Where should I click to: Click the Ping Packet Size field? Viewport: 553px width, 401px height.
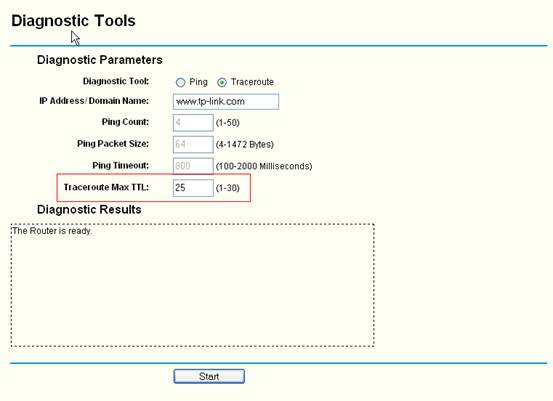tap(193, 144)
